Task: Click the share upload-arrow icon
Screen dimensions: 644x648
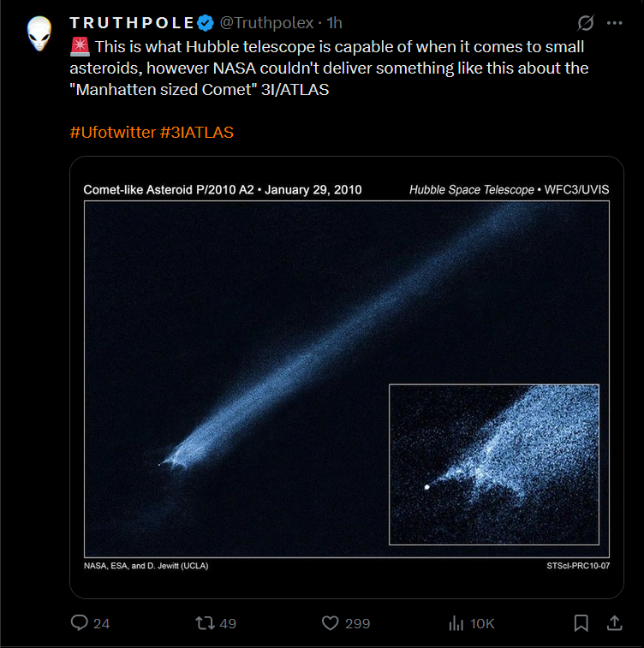Action: [x=614, y=623]
